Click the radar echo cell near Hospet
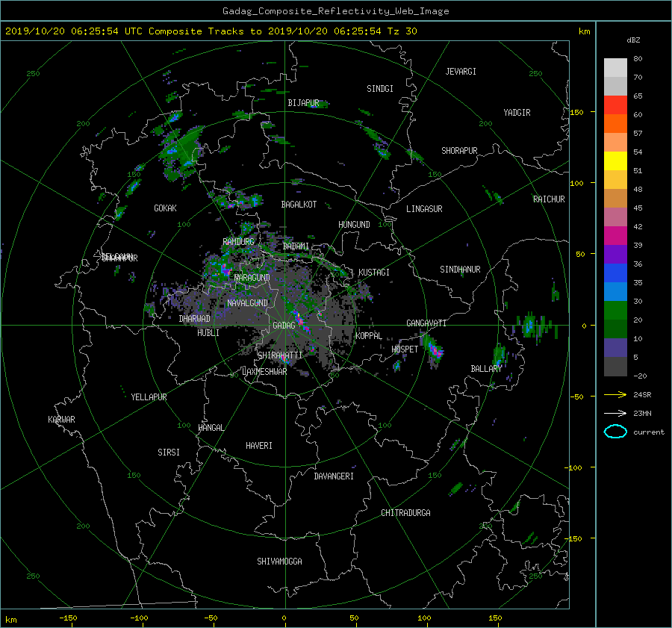The image size is (672, 628). [x=434, y=349]
